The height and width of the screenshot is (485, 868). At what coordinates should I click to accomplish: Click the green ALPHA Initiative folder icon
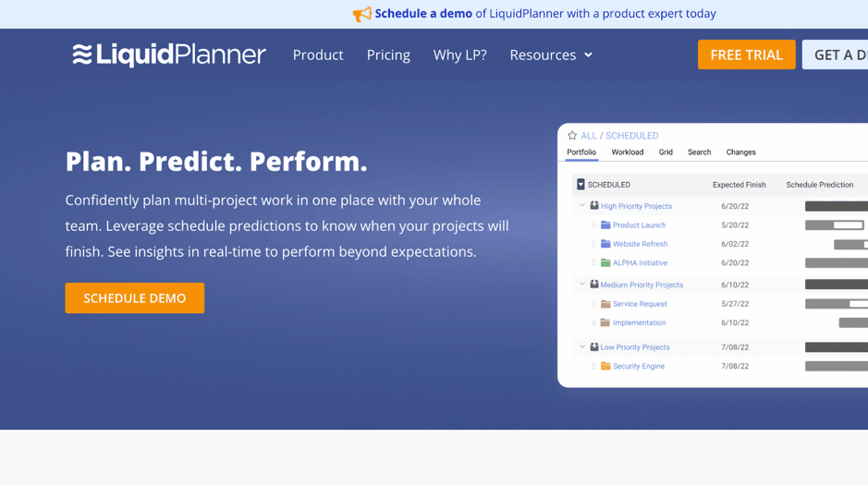pyautogui.click(x=605, y=262)
